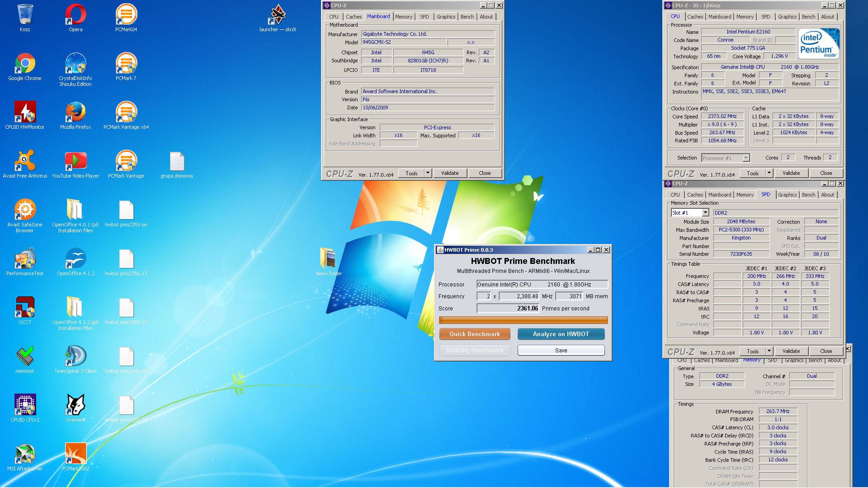Select hwbot prim2356.17 file icon
This screenshot has width=868, height=488.
tap(126, 262)
